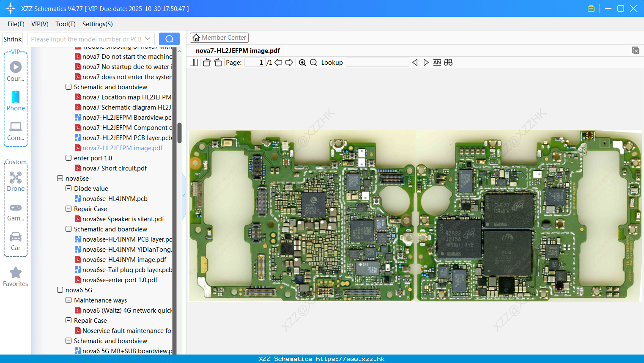Screen dimensions: 644x363
Task: Open the Drone category
Action: point(16,181)
